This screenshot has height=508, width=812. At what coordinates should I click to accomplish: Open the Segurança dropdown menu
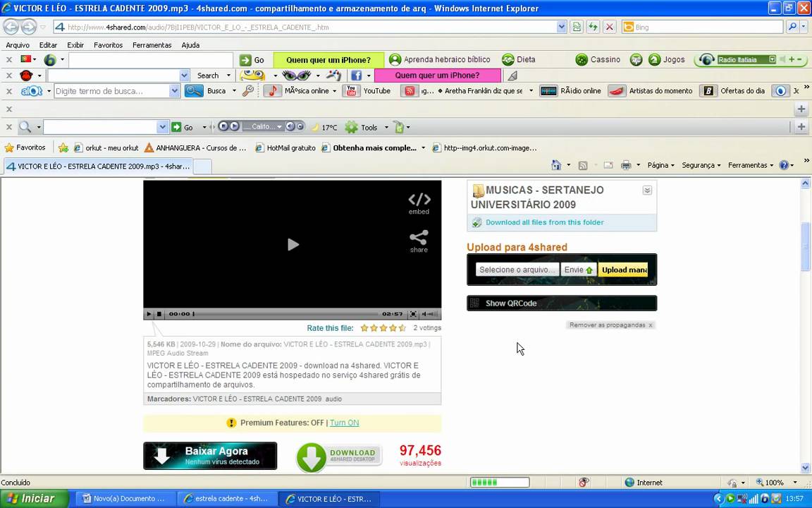point(701,165)
